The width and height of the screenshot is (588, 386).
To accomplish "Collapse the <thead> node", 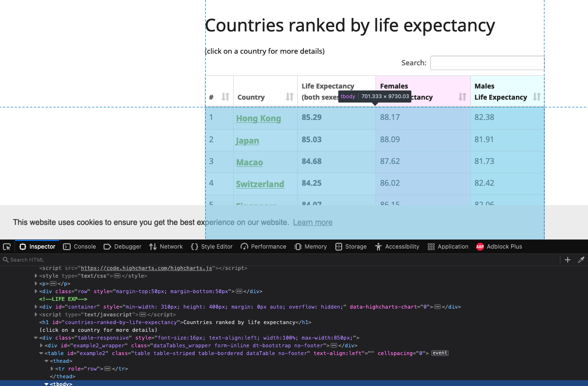I will click(x=47, y=361).
